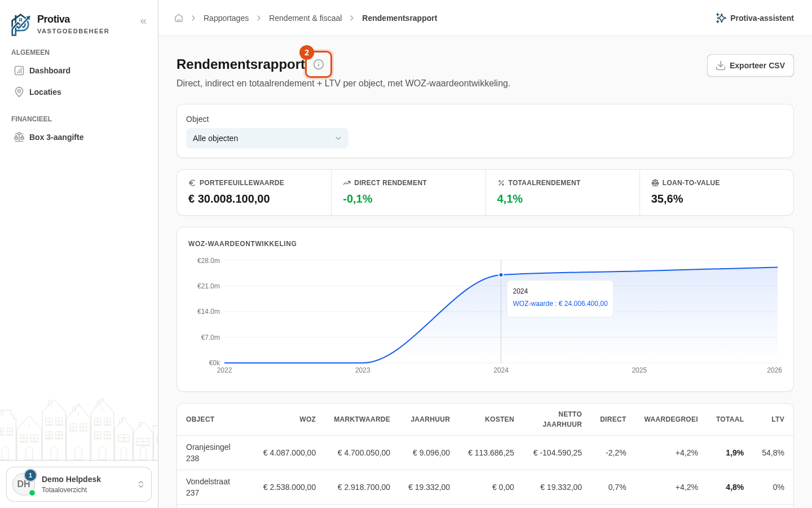Open the Alle objecten dropdown
812x508 pixels.
pyautogui.click(x=267, y=138)
